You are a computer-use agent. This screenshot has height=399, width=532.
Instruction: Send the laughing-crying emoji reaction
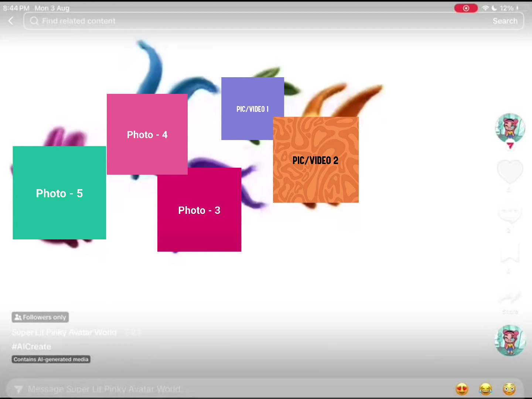point(485,389)
